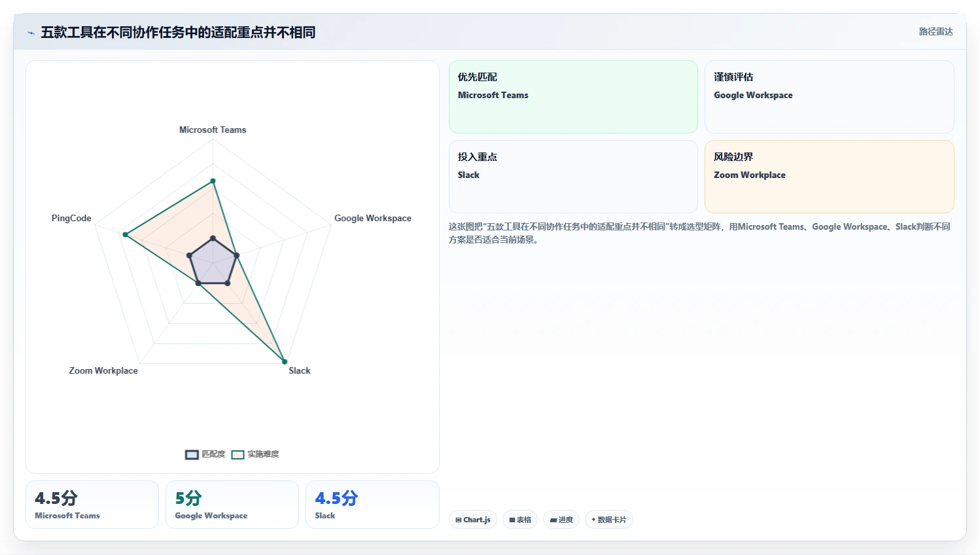This screenshot has height=555, width=980.
Task: Select the 投入重点 card
Action: [x=573, y=177]
